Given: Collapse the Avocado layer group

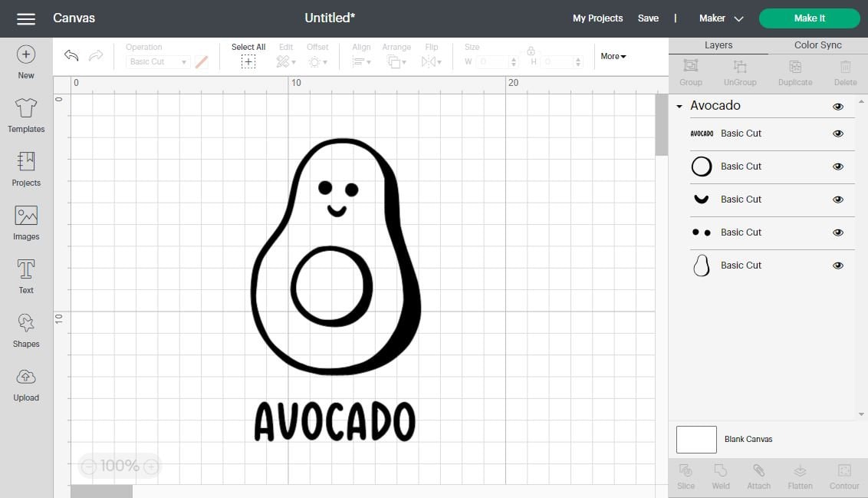Looking at the screenshot, I should click(678, 106).
